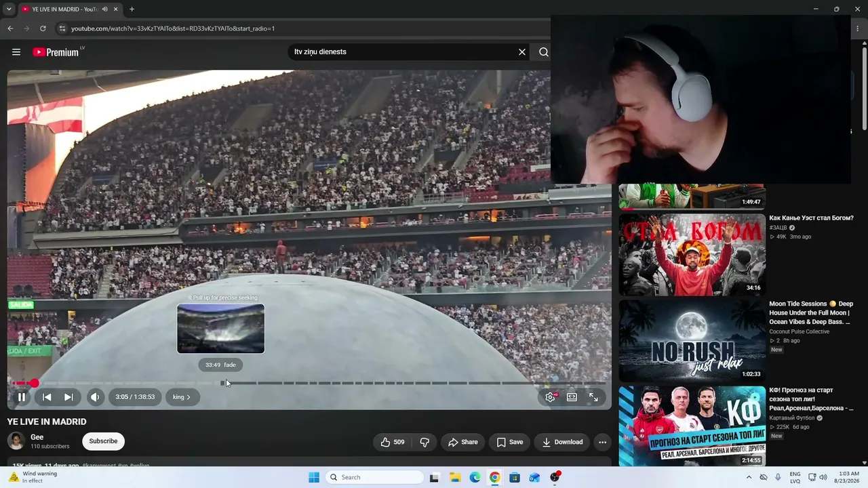868x488 pixels.
Task: Click the red progress bar scrubber
Action: tap(34, 383)
